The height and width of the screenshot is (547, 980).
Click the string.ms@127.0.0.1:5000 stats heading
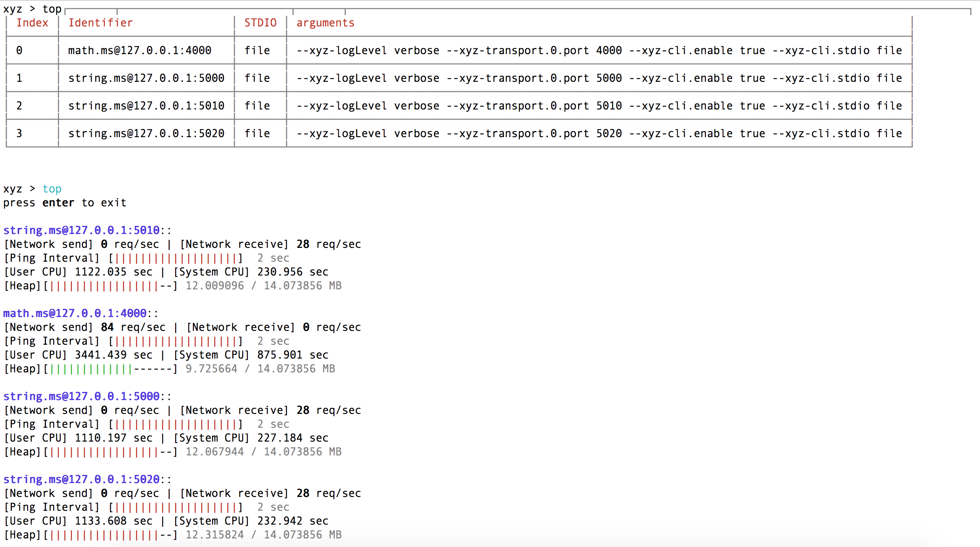point(81,396)
